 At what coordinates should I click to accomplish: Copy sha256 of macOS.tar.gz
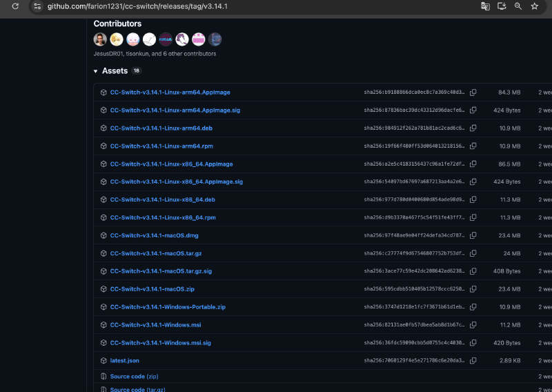[473, 253]
